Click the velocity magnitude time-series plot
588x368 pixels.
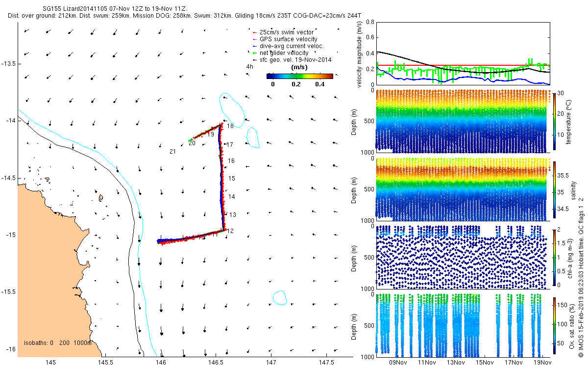463,53
